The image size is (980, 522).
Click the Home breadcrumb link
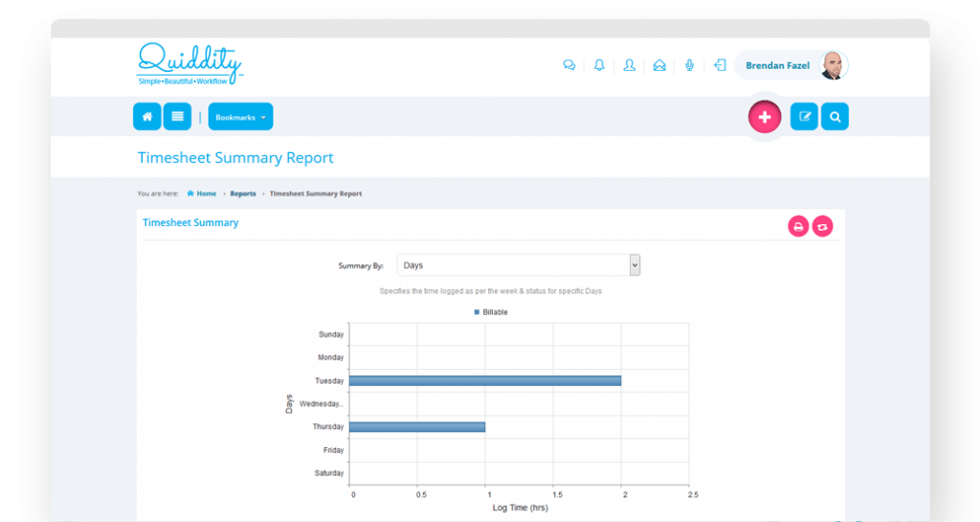pyautogui.click(x=206, y=193)
